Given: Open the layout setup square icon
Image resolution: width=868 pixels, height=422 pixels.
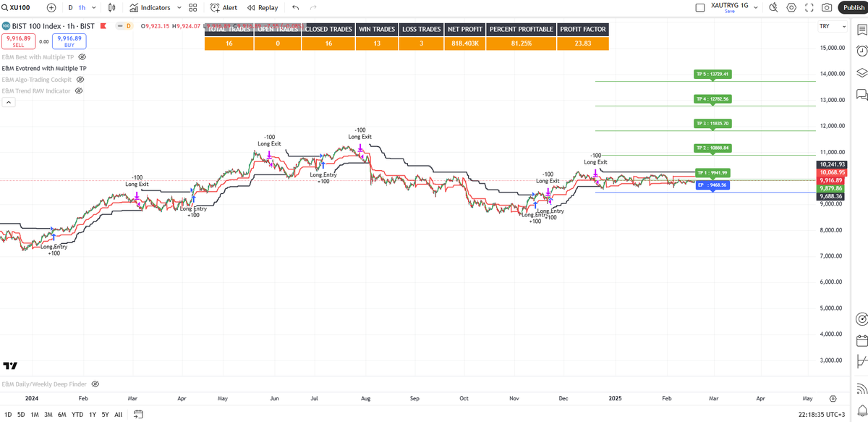Looking at the screenshot, I should tap(699, 8).
